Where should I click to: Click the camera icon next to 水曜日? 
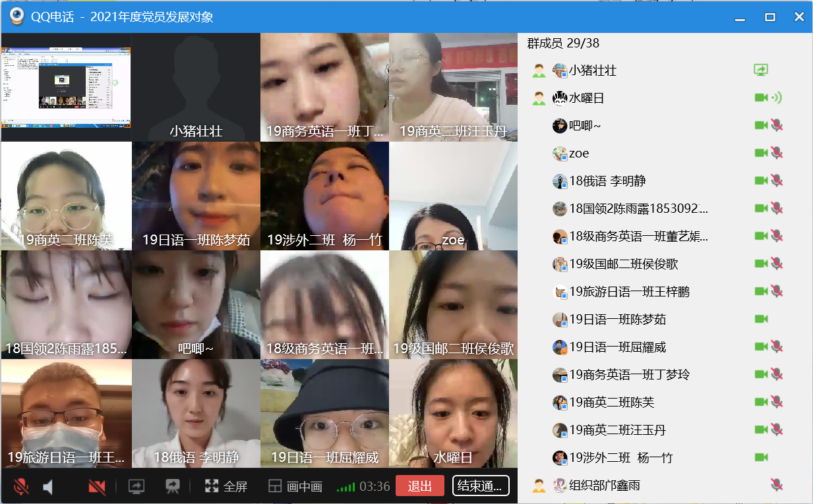pos(761,98)
